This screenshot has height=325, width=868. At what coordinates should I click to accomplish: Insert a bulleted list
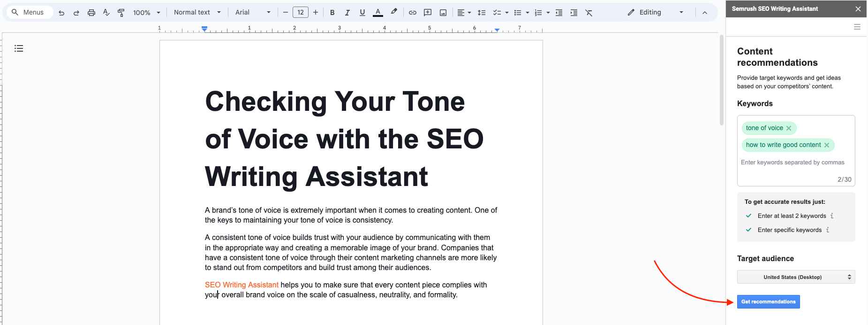pos(518,13)
